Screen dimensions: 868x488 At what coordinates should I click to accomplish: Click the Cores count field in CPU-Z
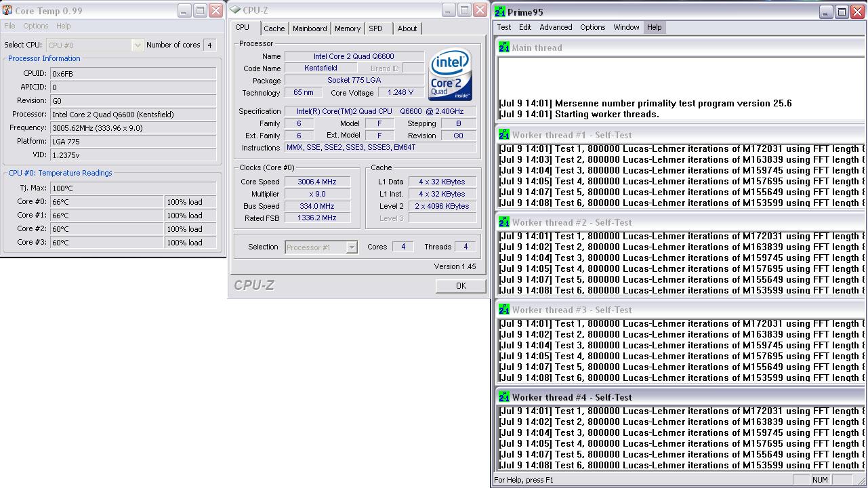402,247
